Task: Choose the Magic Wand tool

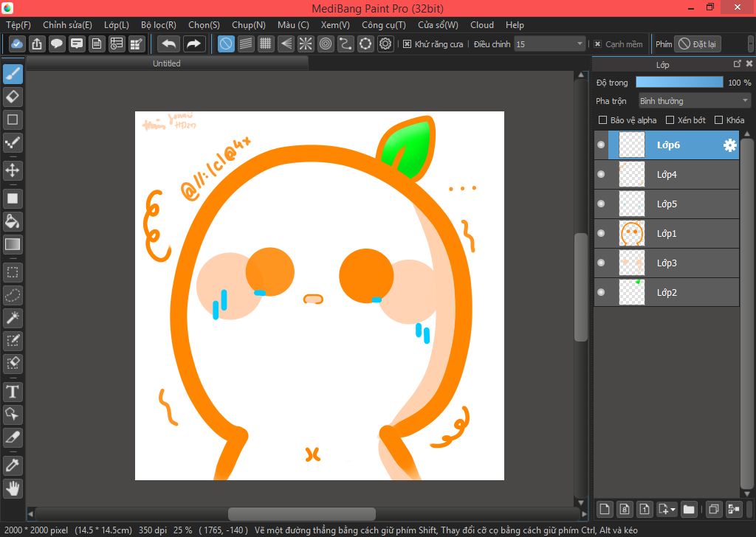Action: (x=13, y=318)
